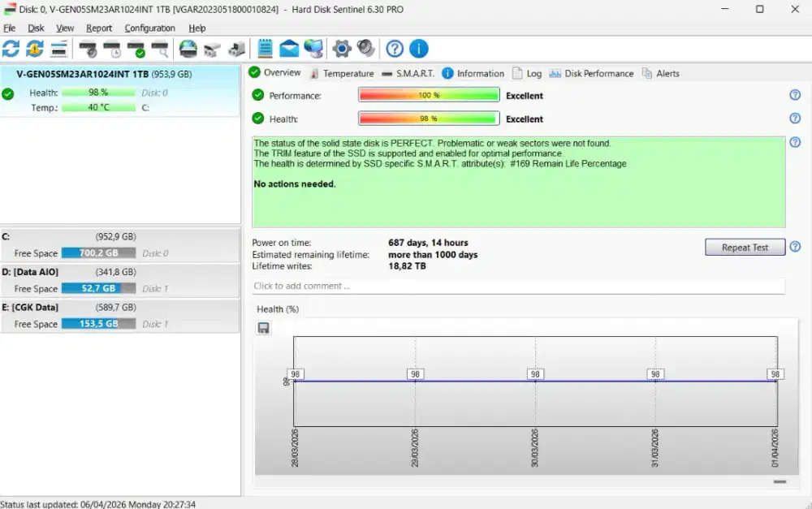The image size is (812, 509).
Task: Send report via the email envelope icon
Action: coord(288,49)
